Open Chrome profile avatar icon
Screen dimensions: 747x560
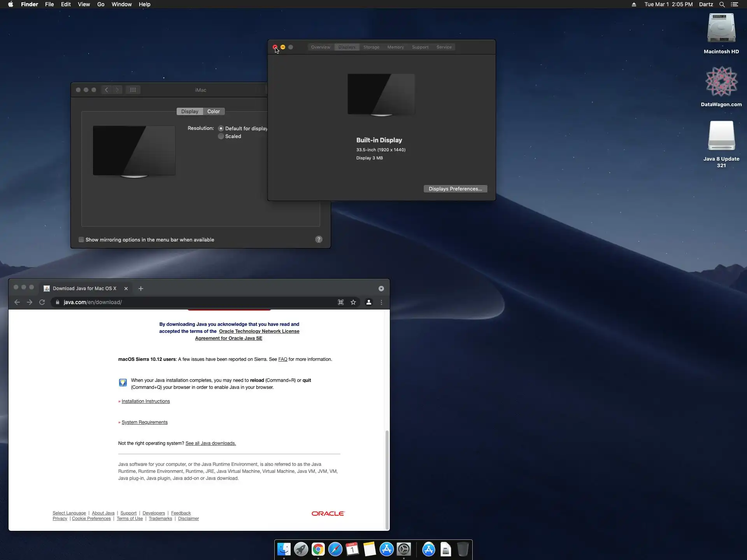[x=368, y=302]
